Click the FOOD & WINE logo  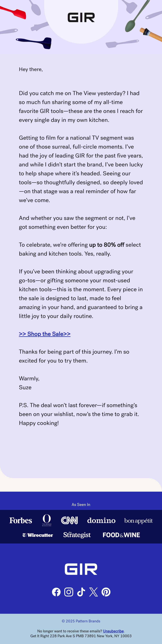tap(121, 535)
